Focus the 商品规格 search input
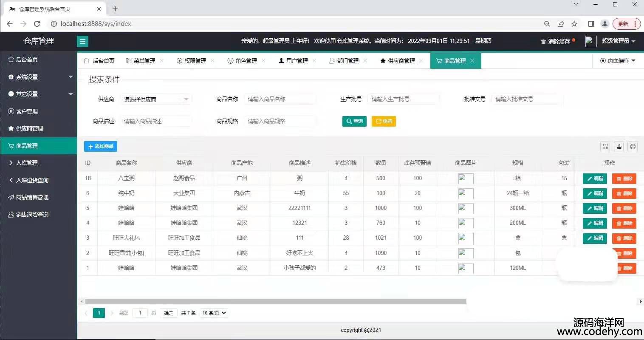 pos(280,121)
